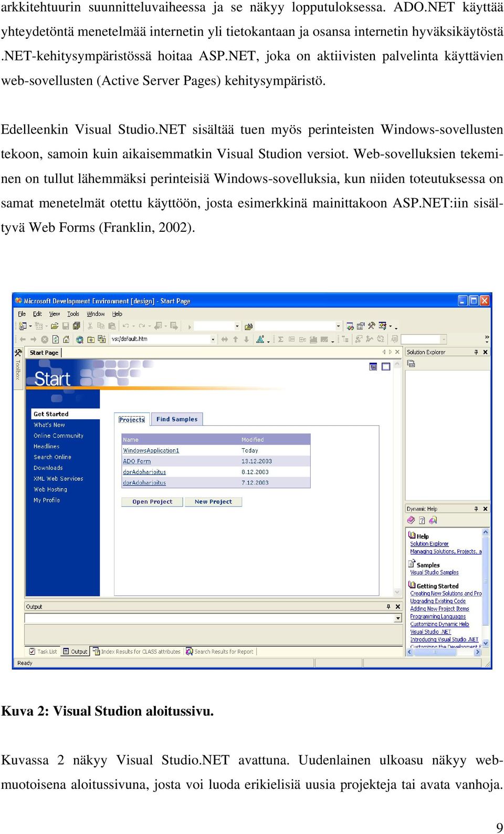The image size is (504, 834).
Task: Pin the Output panel
Action: 388,606
